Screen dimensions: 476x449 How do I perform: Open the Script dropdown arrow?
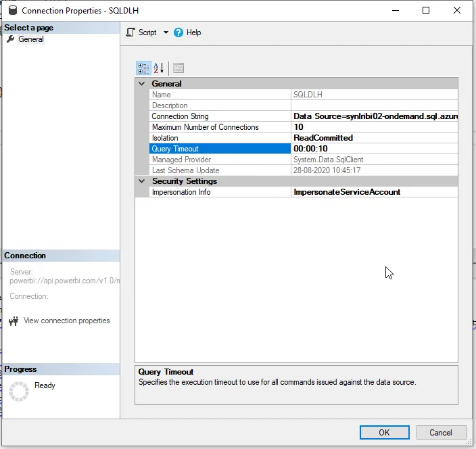point(166,32)
